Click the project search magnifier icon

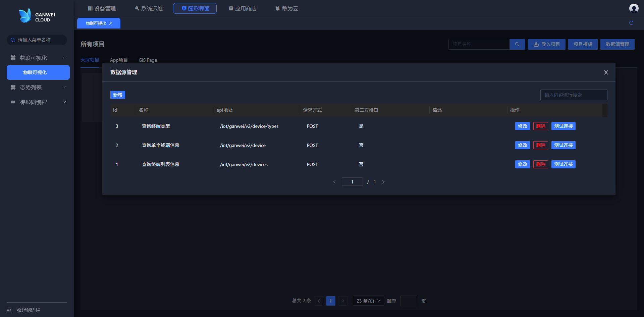(x=517, y=44)
